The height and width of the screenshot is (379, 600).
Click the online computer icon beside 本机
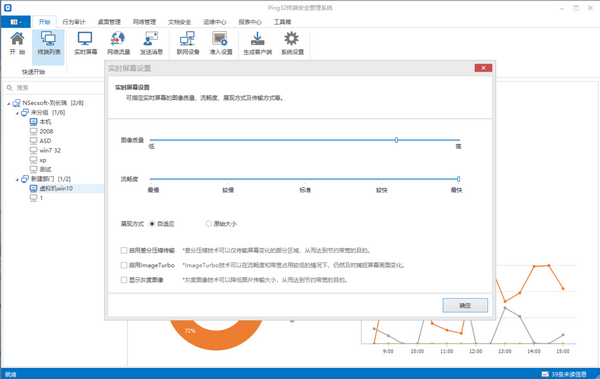point(34,122)
